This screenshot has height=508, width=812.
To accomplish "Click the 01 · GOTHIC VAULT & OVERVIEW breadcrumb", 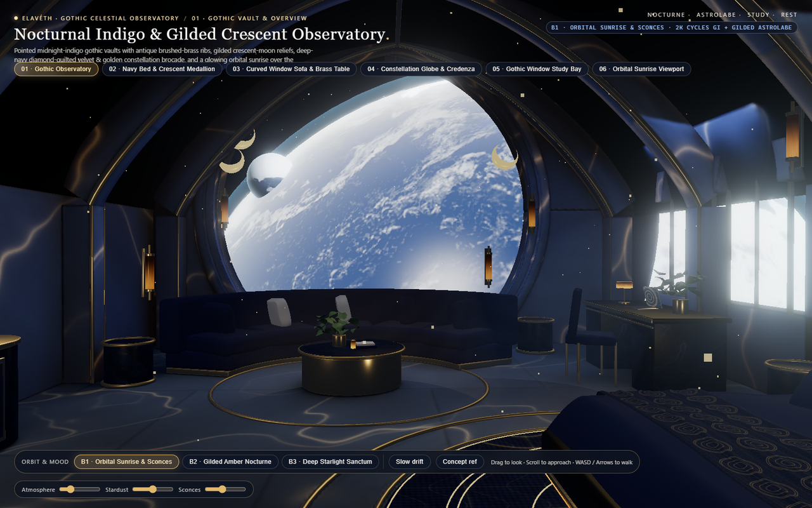I will point(249,18).
